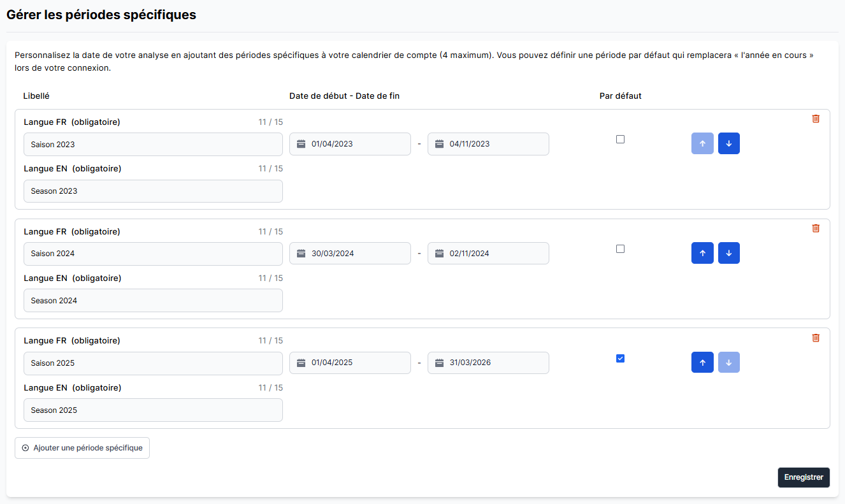
Task: Open the 30/03/2024 start date picker
Action: (350, 254)
